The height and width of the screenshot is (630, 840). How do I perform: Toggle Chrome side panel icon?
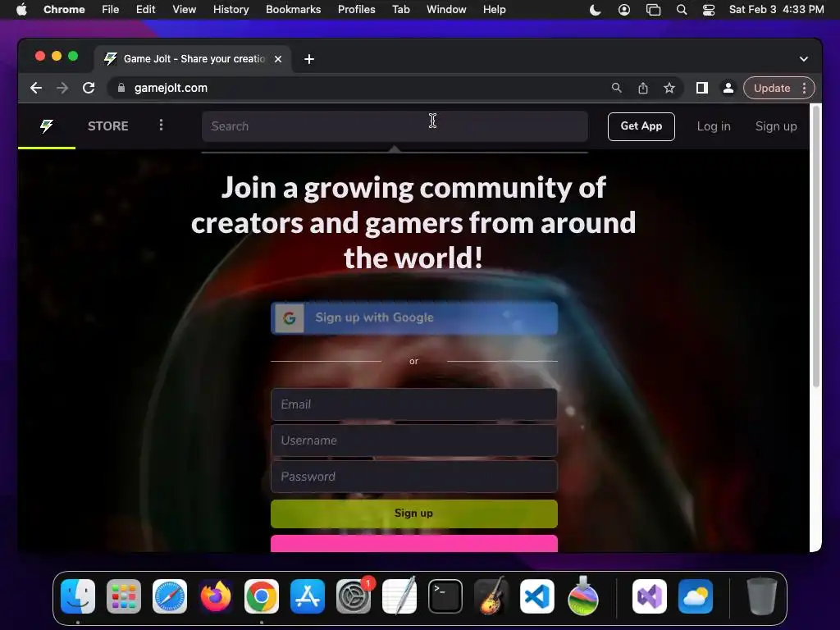(702, 88)
